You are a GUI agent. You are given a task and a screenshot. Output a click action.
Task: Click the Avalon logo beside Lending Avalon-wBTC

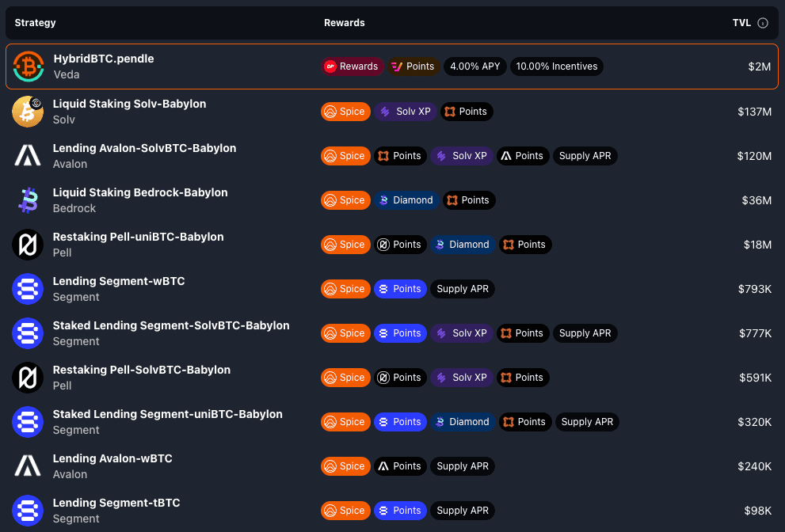pyautogui.click(x=28, y=466)
